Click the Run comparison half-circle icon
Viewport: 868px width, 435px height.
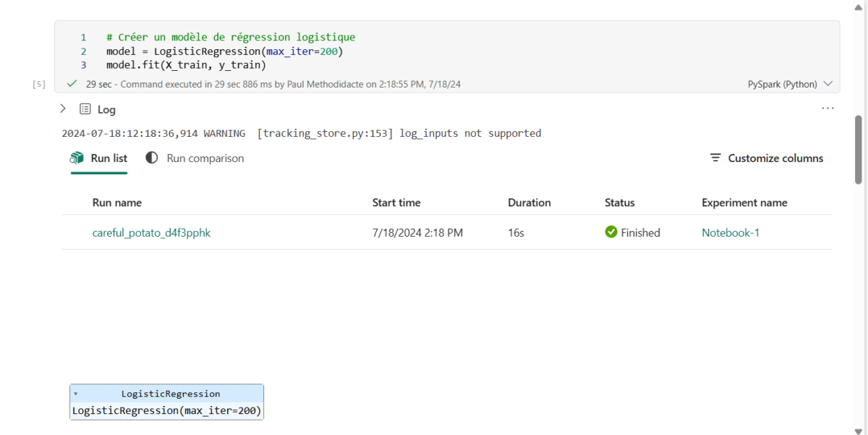click(152, 158)
